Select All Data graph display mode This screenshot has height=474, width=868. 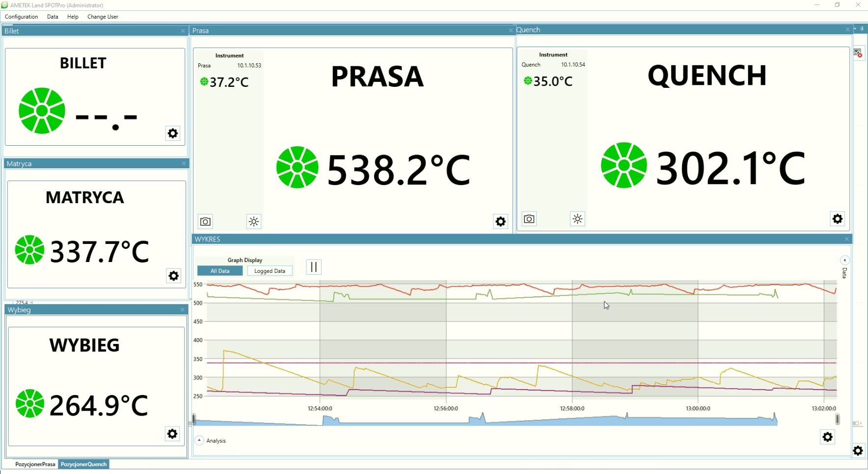tap(220, 271)
